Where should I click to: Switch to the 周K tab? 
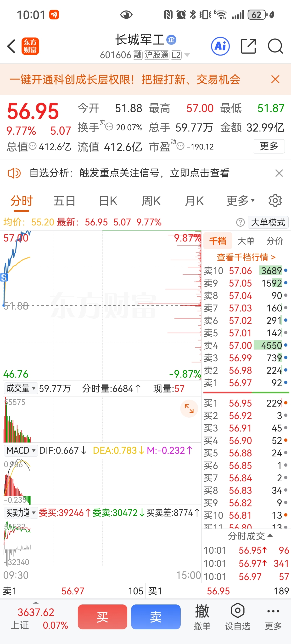coord(151,201)
